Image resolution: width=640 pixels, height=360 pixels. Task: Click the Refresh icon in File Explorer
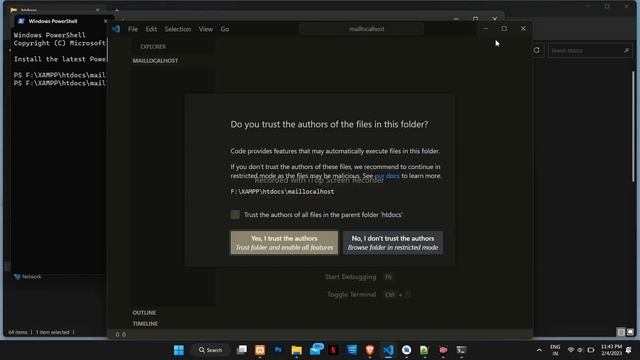point(537,50)
